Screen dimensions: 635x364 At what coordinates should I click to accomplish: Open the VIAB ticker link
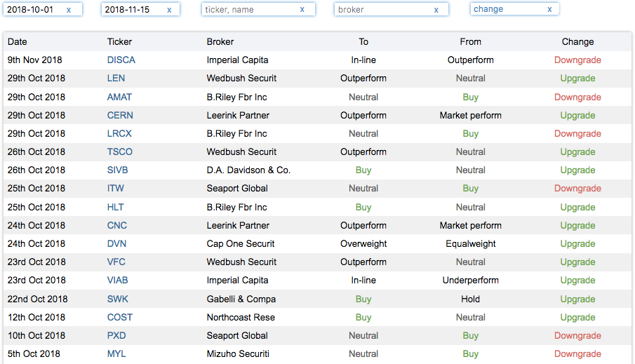(x=117, y=280)
